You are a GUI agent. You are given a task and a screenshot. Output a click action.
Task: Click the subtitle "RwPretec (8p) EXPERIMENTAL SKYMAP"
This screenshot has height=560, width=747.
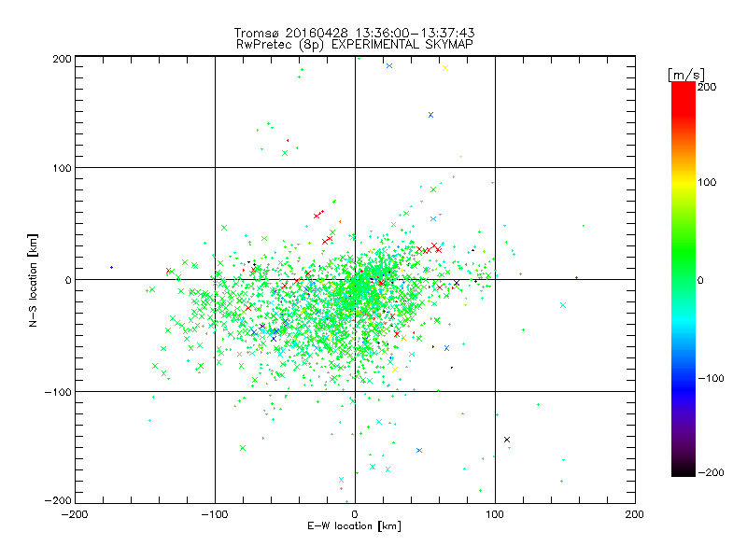point(355,44)
